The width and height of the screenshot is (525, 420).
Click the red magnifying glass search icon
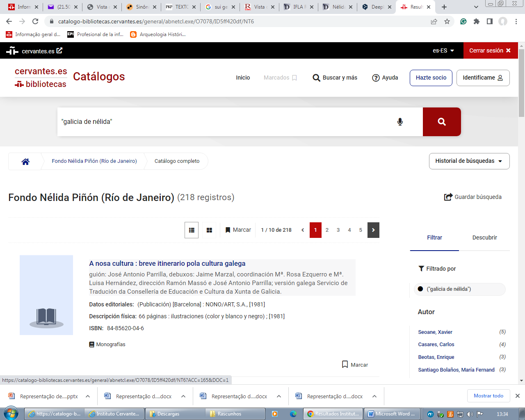click(441, 121)
